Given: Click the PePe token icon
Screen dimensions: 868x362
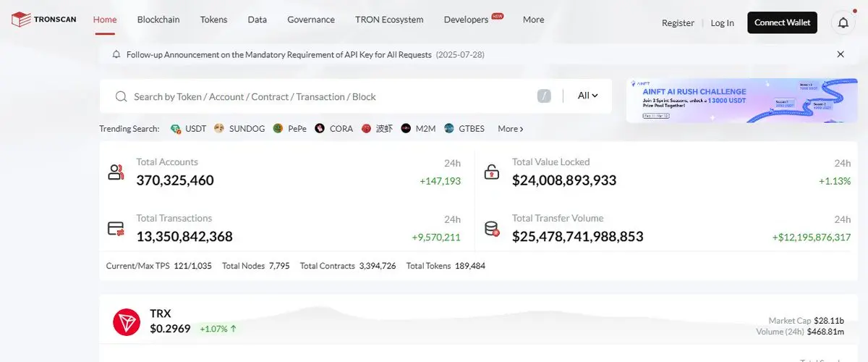Looking at the screenshot, I should click(x=278, y=129).
